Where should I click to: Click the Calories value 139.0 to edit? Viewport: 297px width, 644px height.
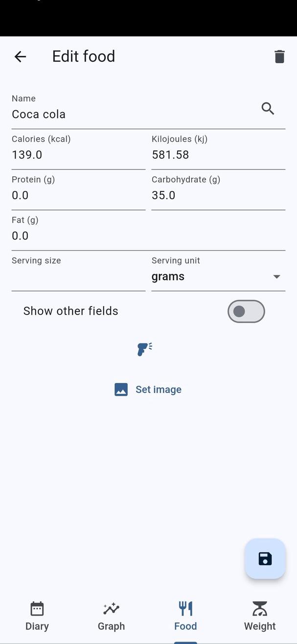pyautogui.click(x=49, y=154)
